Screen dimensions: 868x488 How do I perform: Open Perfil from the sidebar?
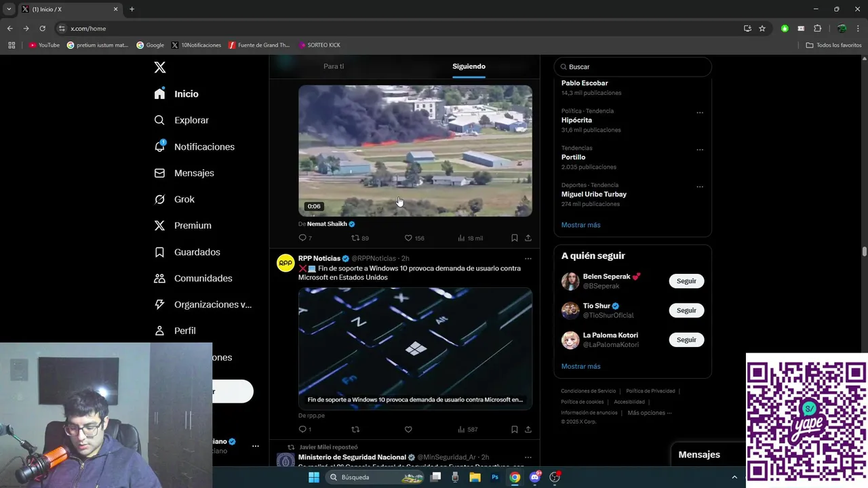[175, 331]
